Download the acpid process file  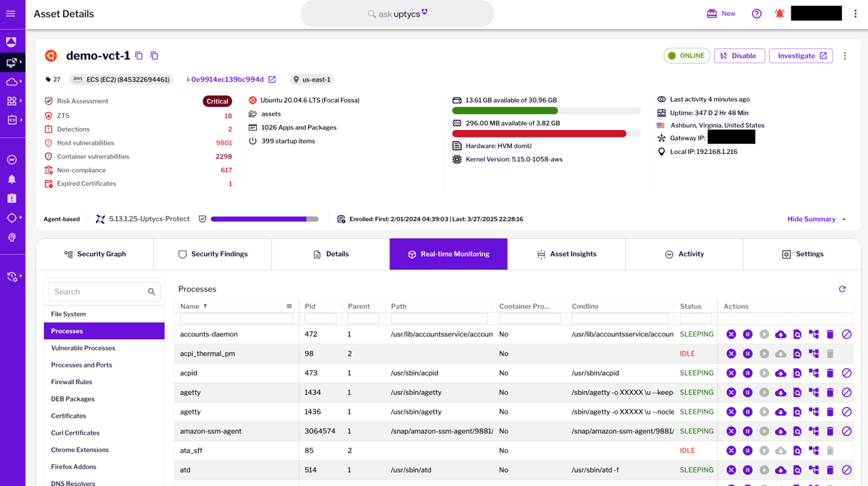(780, 373)
